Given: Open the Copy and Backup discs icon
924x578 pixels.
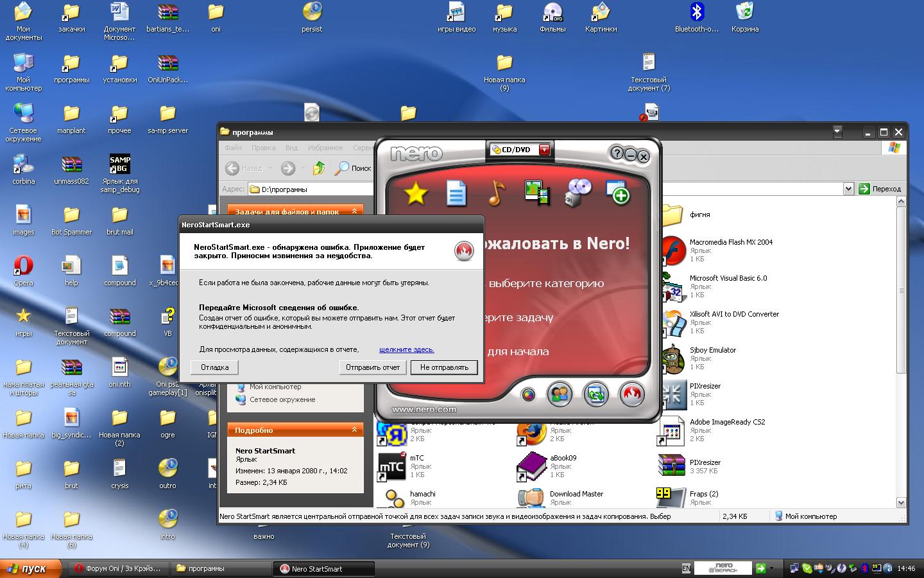Looking at the screenshot, I should coord(577,192).
